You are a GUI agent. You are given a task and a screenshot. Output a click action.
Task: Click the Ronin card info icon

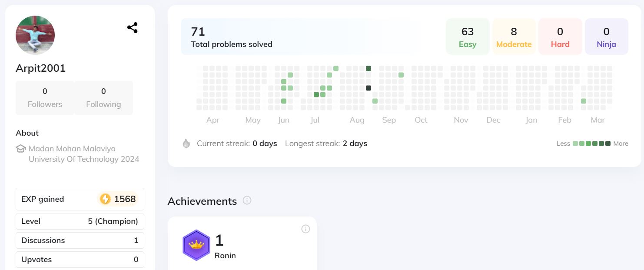point(305,229)
